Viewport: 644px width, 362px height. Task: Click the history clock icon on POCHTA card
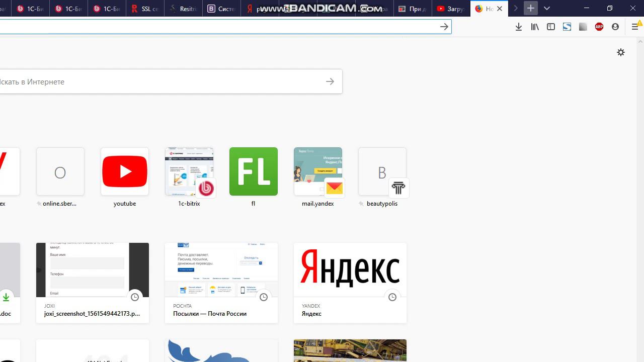264,297
